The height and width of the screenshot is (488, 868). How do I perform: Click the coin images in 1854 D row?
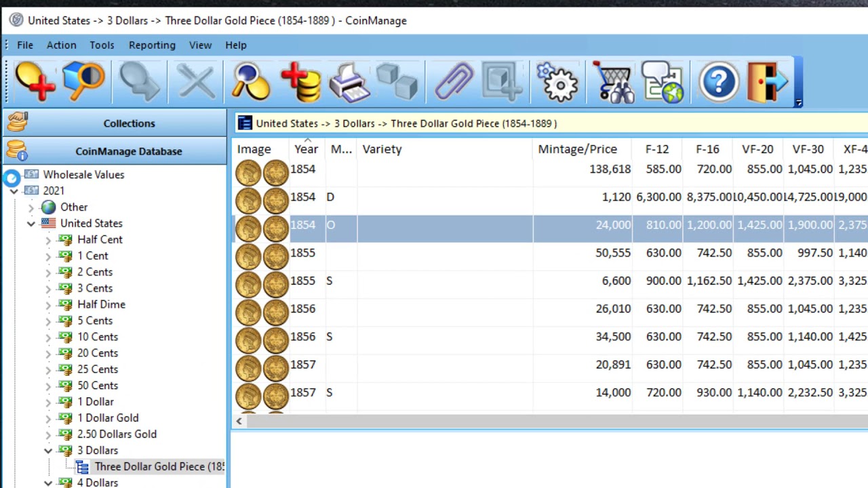coord(262,201)
